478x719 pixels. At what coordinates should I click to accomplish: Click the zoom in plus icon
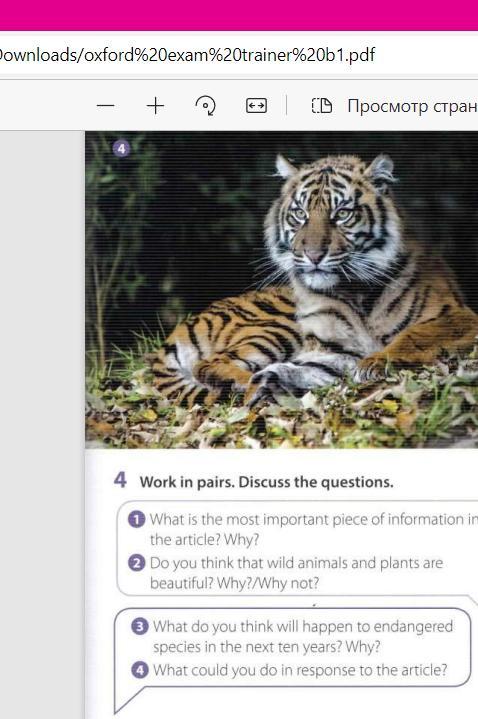click(156, 106)
